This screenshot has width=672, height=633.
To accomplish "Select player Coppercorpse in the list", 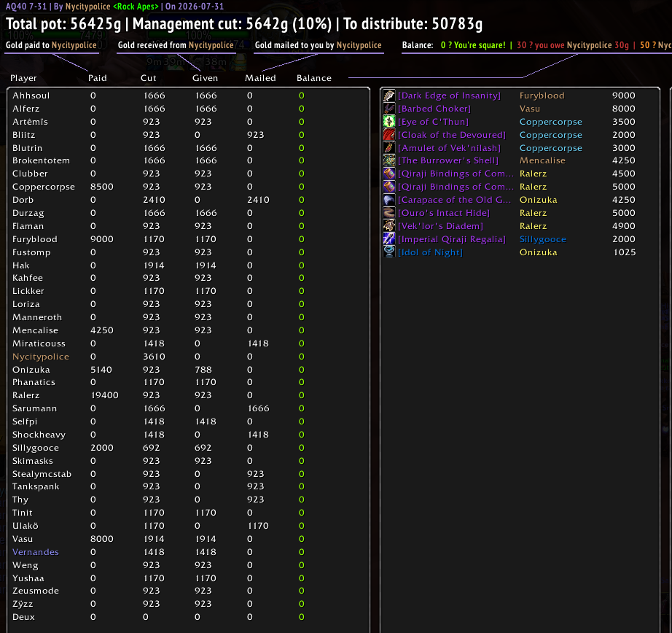I will [x=43, y=187].
